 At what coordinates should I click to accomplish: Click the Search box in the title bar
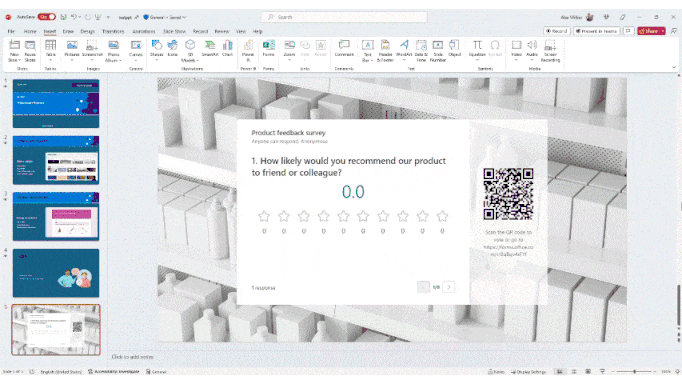[344, 17]
